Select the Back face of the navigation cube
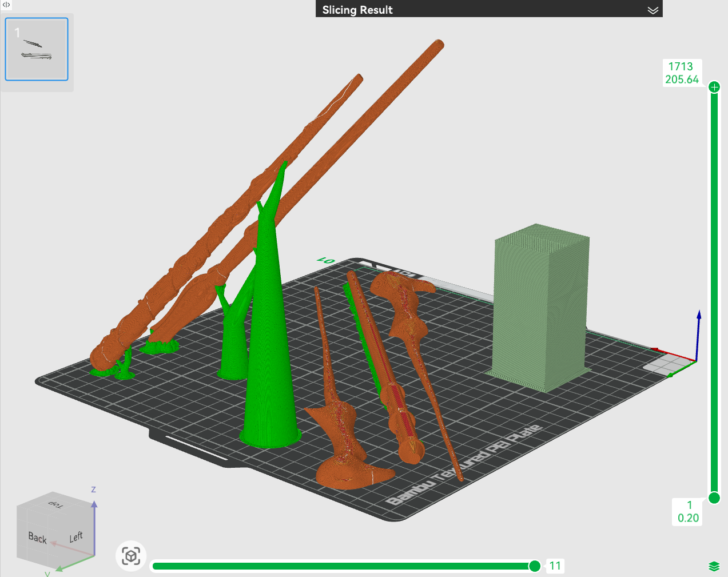728x577 pixels. click(38, 538)
